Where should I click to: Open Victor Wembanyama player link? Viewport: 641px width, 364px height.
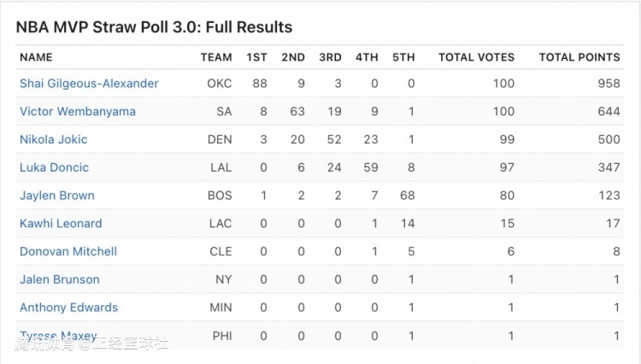click(x=78, y=112)
